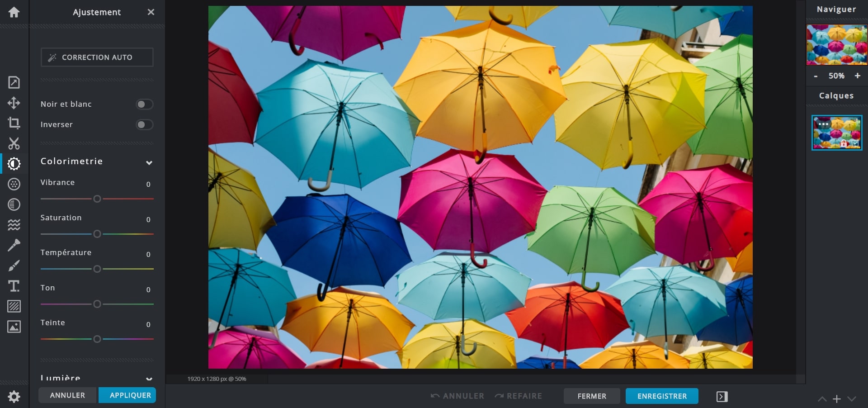The image size is (868, 408).
Task: Collapse the right side panel icon
Action: coord(722,397)
